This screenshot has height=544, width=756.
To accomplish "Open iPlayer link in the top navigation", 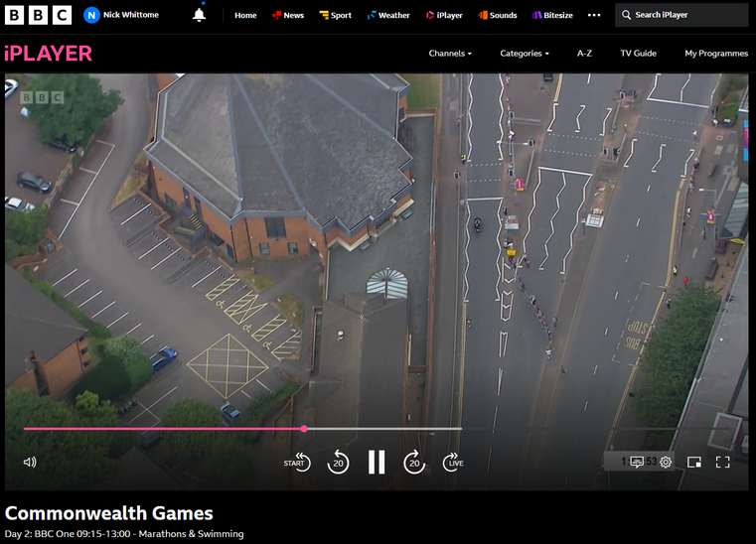I will pos(444,15).
